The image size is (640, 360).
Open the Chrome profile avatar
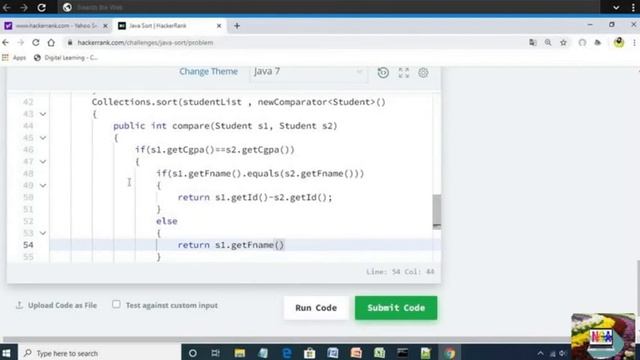(619, 42)
